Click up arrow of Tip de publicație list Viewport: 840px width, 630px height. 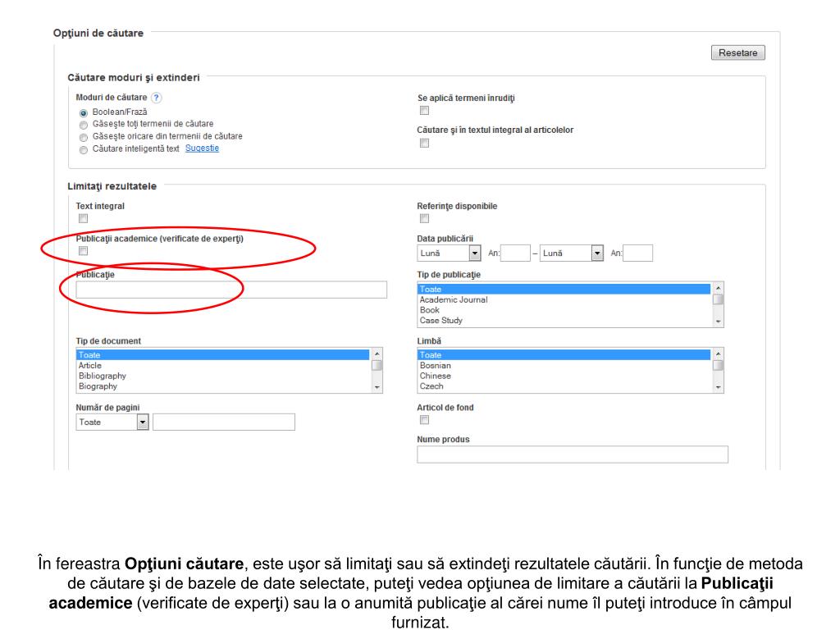(719, 288)
